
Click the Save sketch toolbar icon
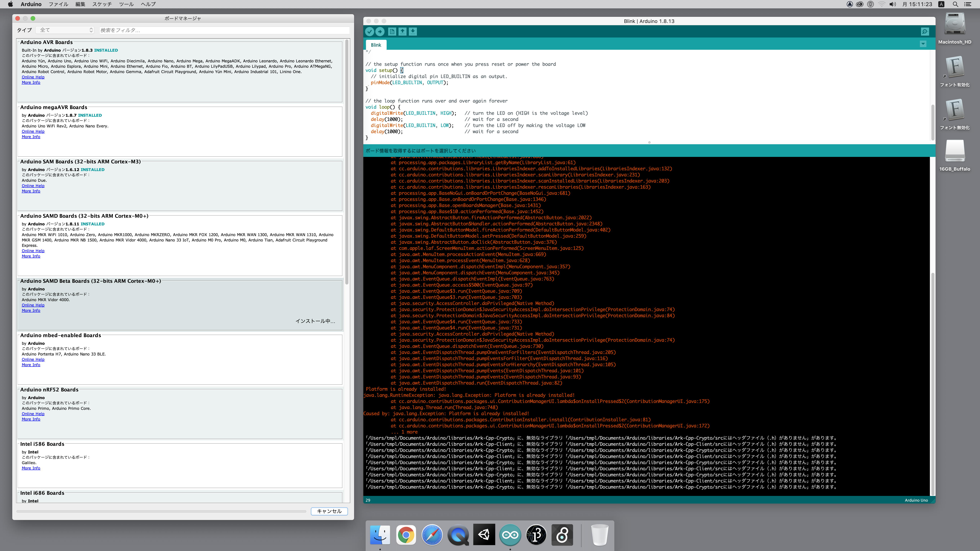point(413,32)
